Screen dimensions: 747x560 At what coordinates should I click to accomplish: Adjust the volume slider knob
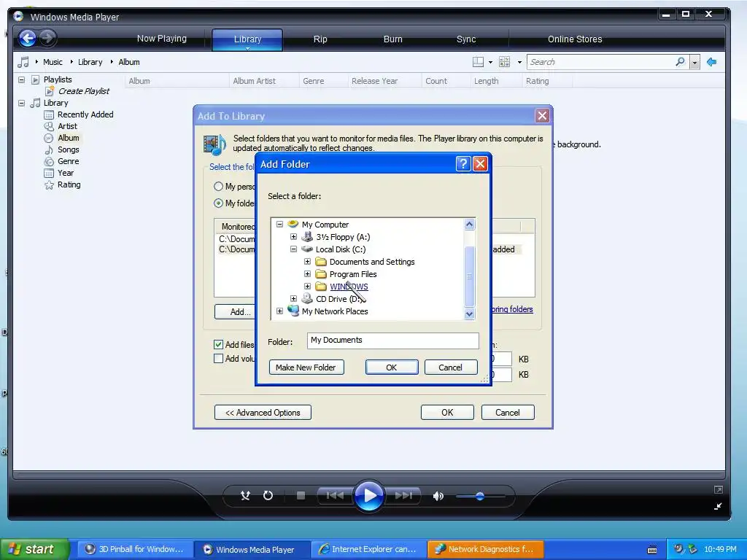coord(480,496)
